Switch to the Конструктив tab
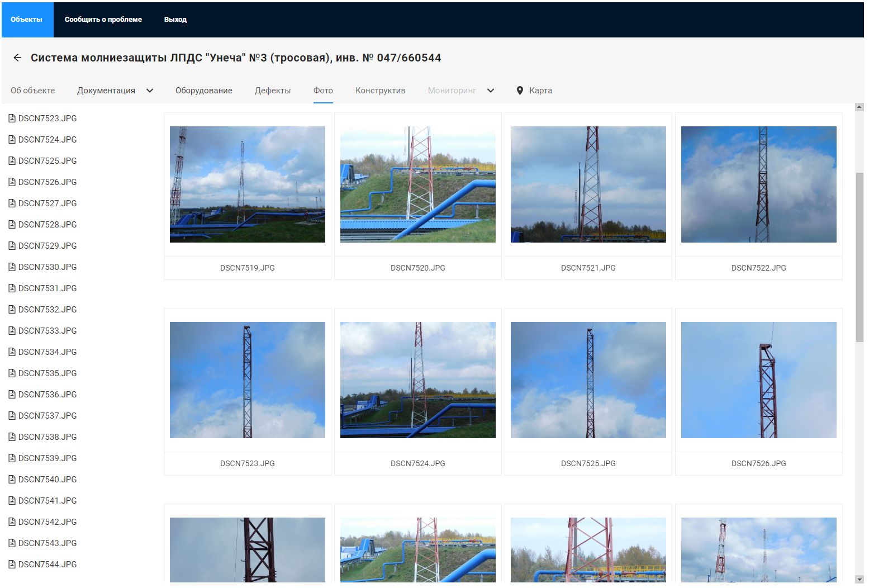This screenshot has height=588, width=869. pos(381,91)
